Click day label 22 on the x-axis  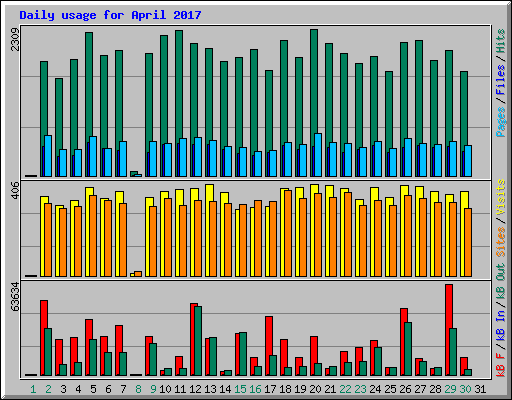[x=345, y=389]
